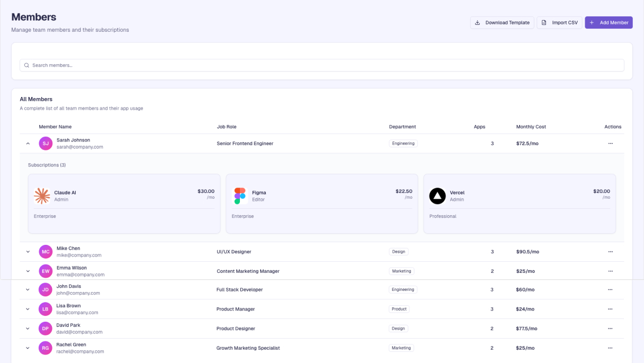Screen dimensions: 644x363
Task: Open actions menu for Sarah Johnson
Action: [x=610, y=144]
